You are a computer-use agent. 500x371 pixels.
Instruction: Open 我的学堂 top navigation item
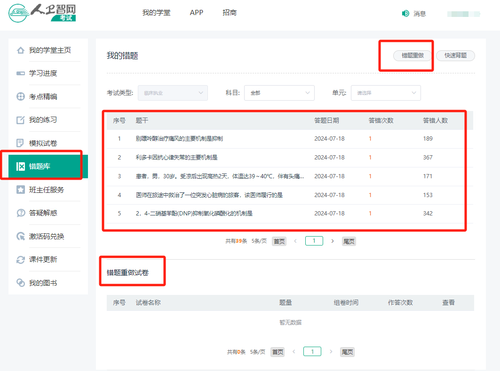pos(156,13)
